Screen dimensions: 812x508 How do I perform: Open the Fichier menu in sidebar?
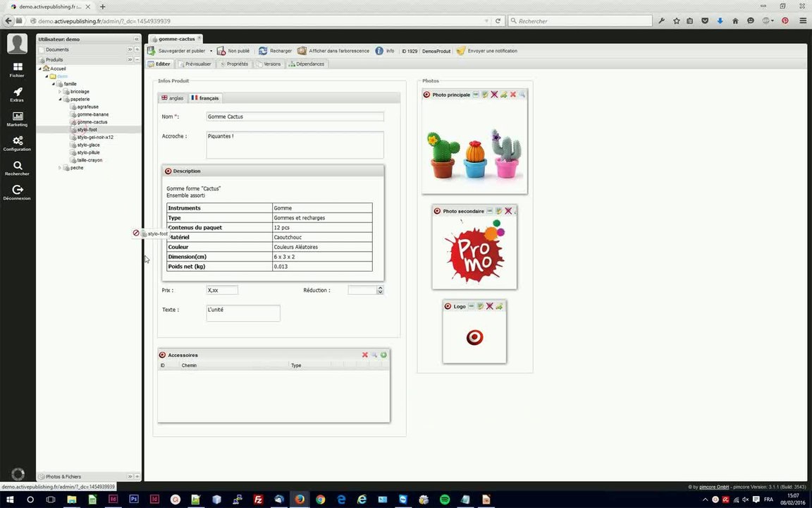17,70
